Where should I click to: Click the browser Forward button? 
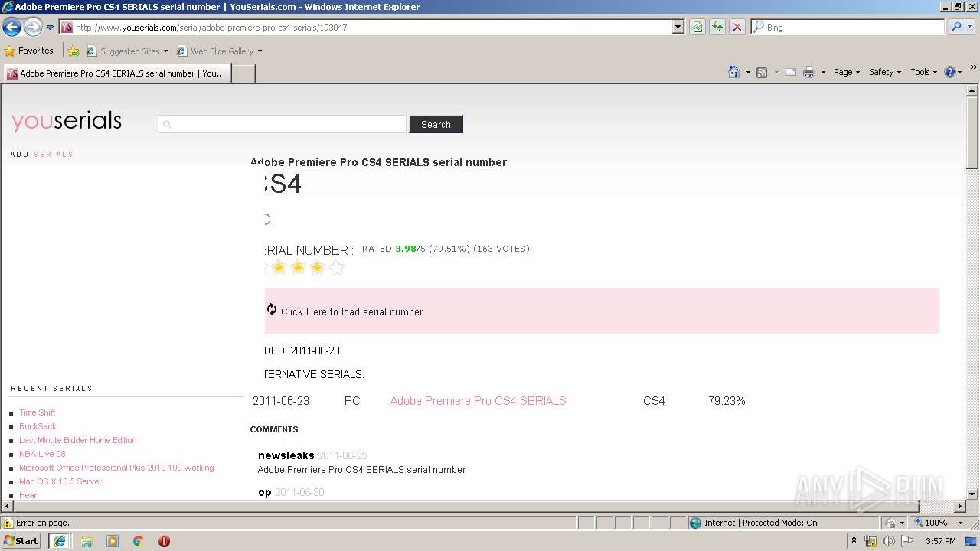(x=33, y=27)
